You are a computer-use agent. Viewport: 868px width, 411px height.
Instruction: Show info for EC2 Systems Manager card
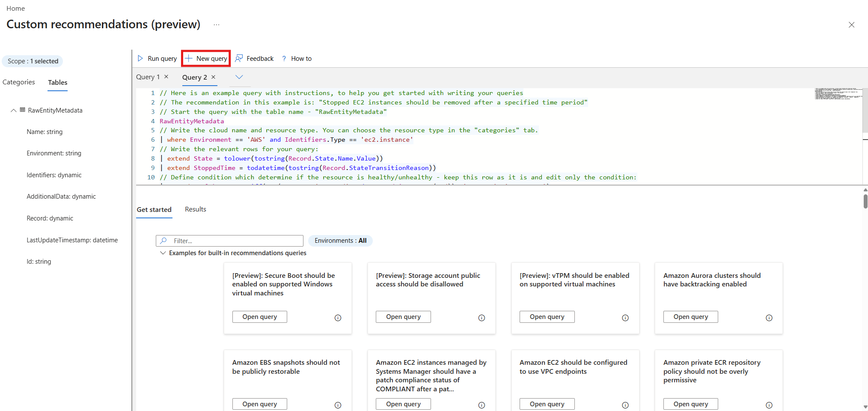(x=482, y=405)
